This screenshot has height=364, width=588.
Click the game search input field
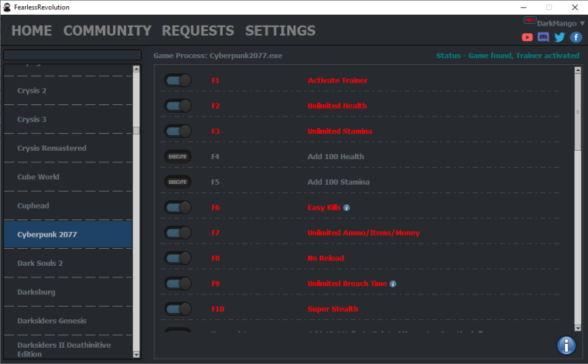[x=73, y=55]
